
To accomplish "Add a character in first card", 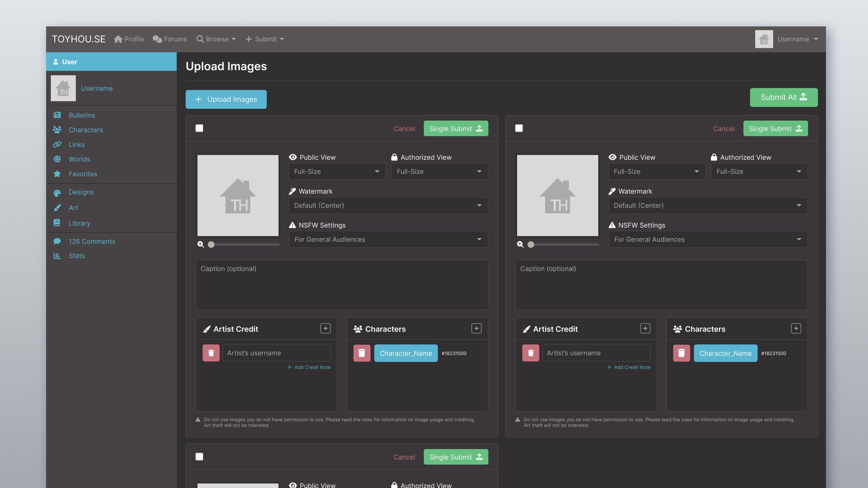I will (476, 328).
